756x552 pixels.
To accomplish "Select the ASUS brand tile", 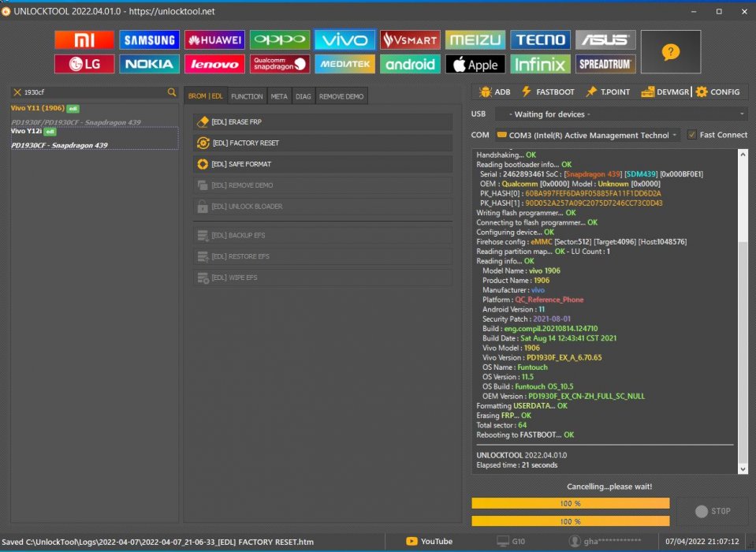I will 605,39.
